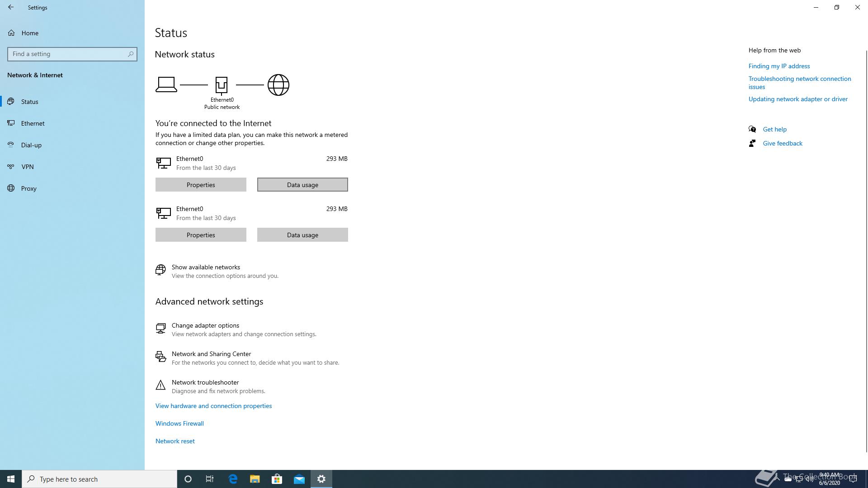The width and height of the screenshot is (868, 488).
Task: Click the Get help chat icon
Action: click(752, 129)
